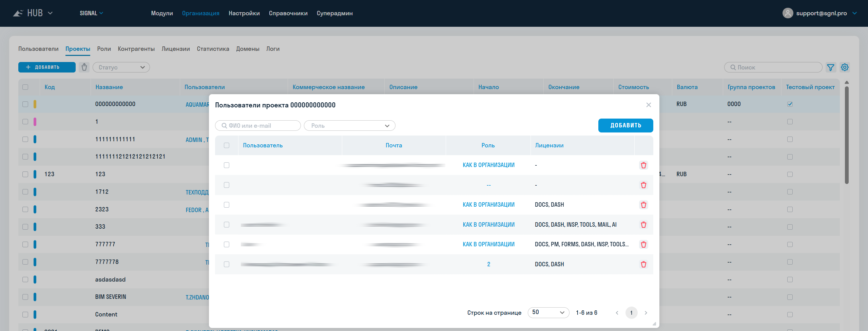The image size is (868, 331).
Task: Select checkbox for project 000000000000
Action: coord(25,104)
